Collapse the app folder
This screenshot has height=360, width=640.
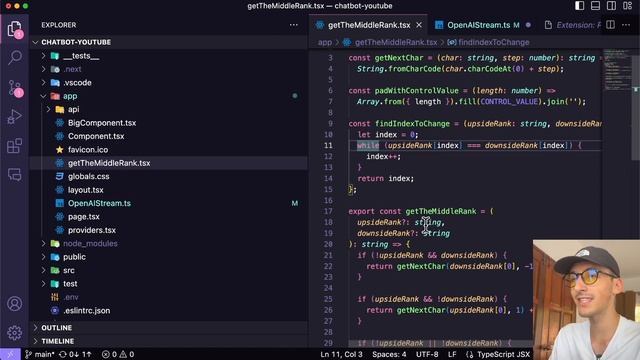(168, 96)
